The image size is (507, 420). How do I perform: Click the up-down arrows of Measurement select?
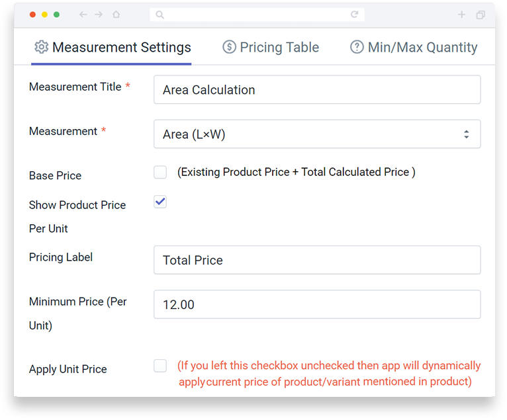(466, 134)
